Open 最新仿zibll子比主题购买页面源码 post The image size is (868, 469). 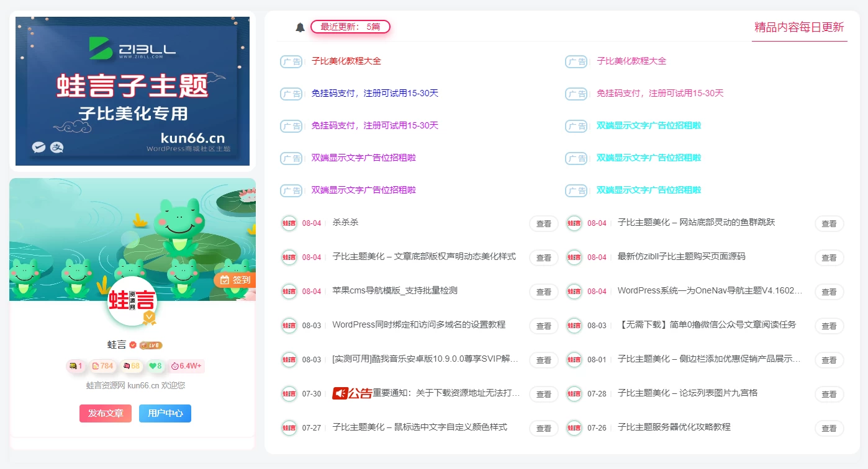[x=681, y=256]
